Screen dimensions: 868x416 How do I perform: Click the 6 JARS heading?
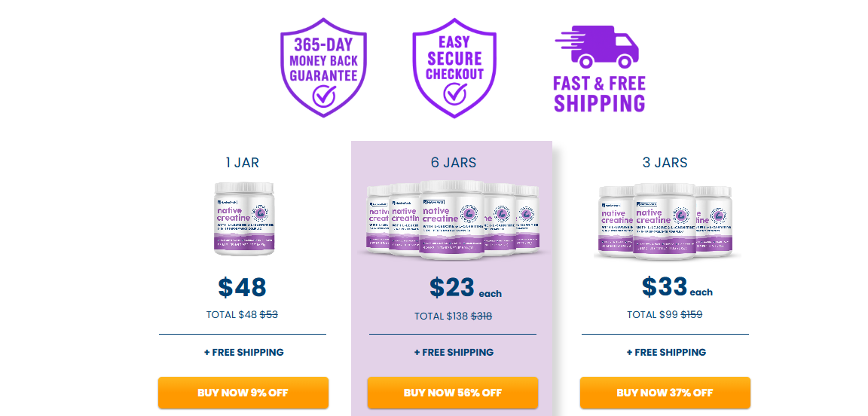click(454, 163)
